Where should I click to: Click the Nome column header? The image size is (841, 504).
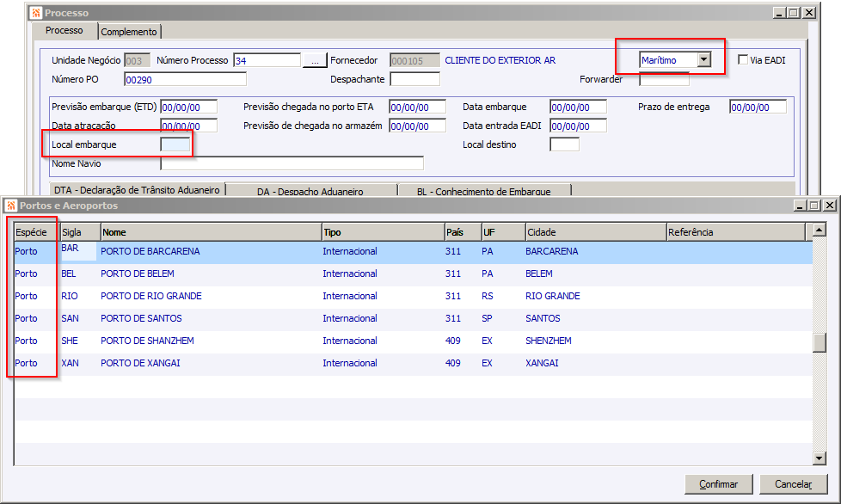212,232
